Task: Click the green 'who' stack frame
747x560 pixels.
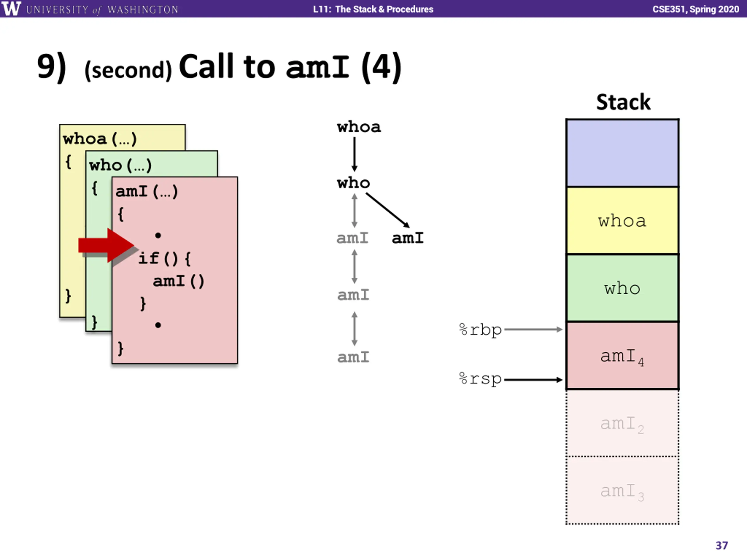Action: point(622,288)
